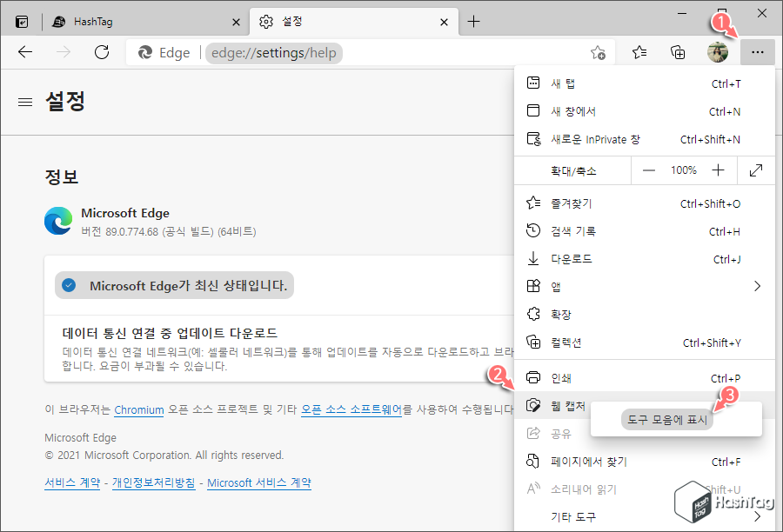Click the Microsoft Edge logo in 정보

click(x=58, y=221)
